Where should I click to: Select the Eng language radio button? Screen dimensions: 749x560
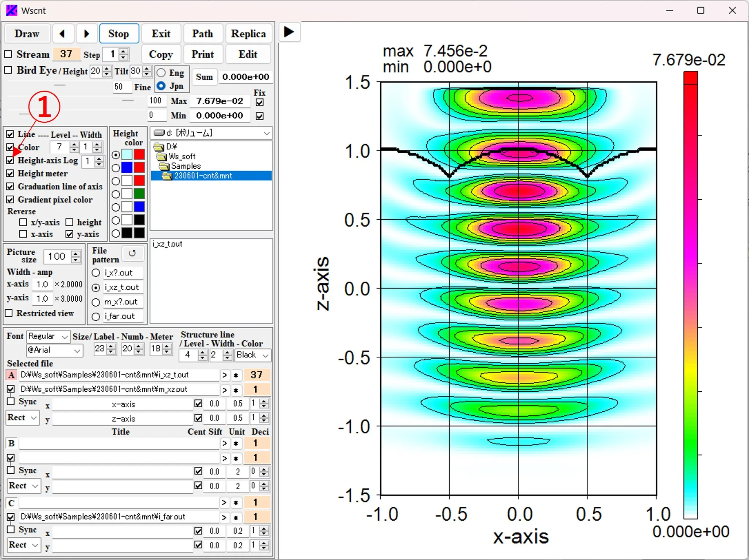click(161, 73)
